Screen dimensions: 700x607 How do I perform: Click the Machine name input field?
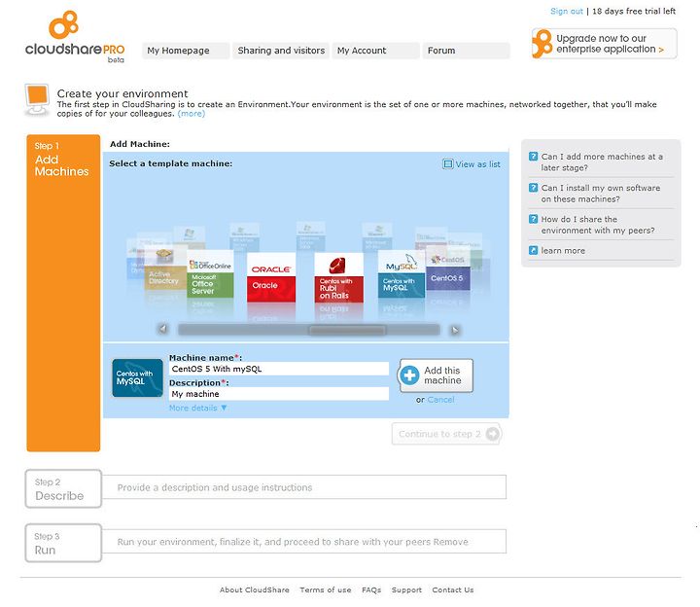click(x=279, y=369)
